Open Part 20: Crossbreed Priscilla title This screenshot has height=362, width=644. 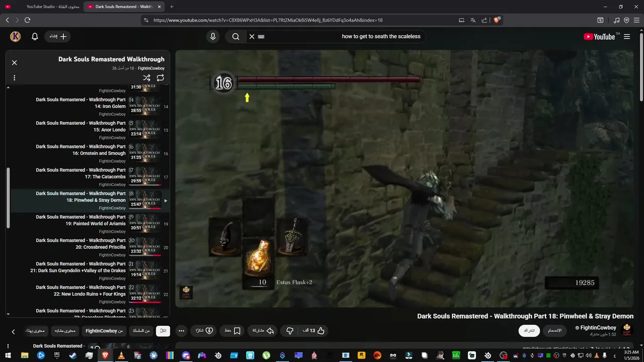coord(81,244)
